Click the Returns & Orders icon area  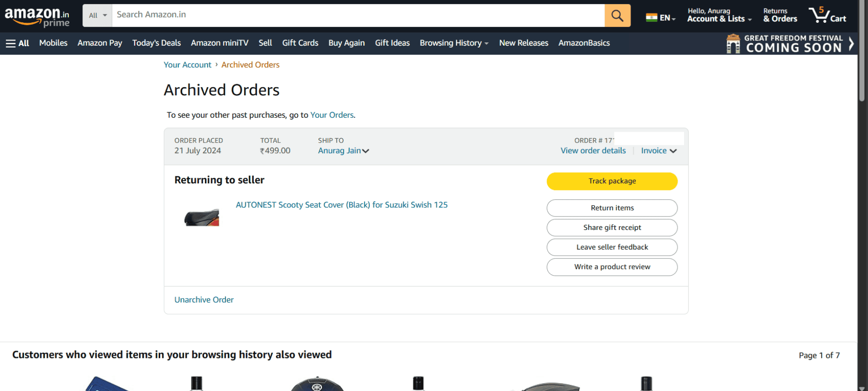(x=780, y=15)
